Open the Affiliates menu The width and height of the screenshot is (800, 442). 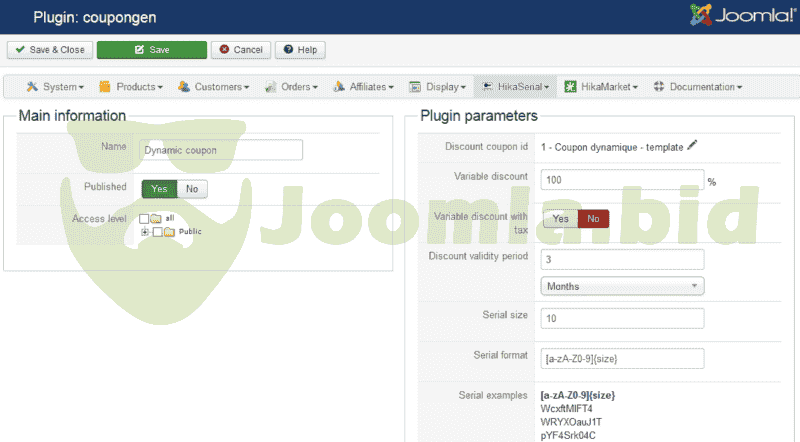pos(364,87)
